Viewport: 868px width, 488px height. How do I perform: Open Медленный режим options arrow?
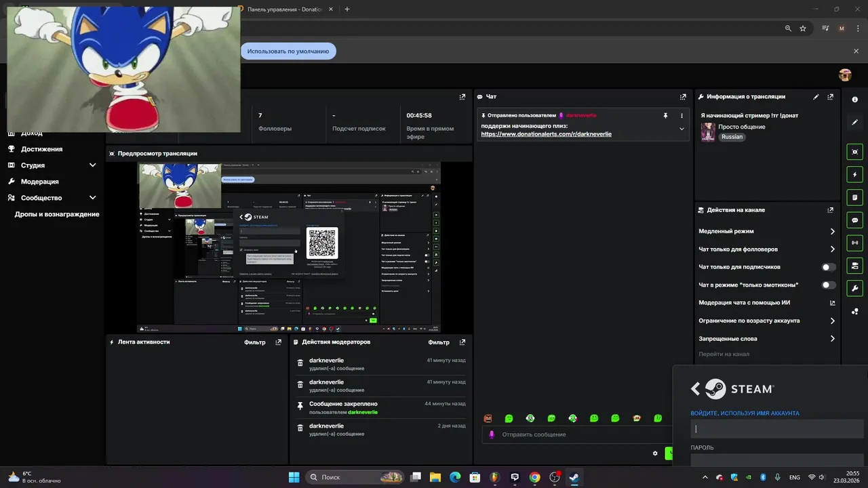tap(832, 231)
